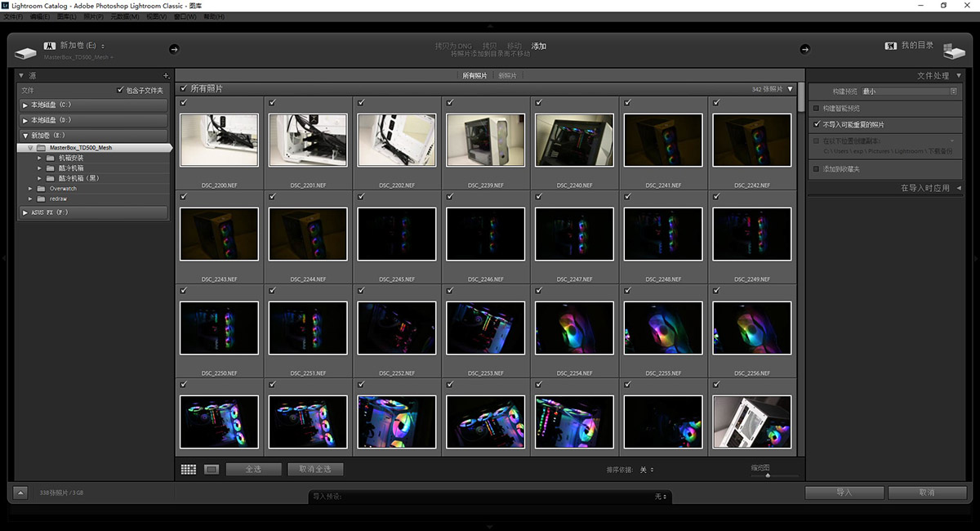
Task: Click MasterBox_TD500_Mesh folder icon
Action: pyautogui.click(x=41, y=148)
